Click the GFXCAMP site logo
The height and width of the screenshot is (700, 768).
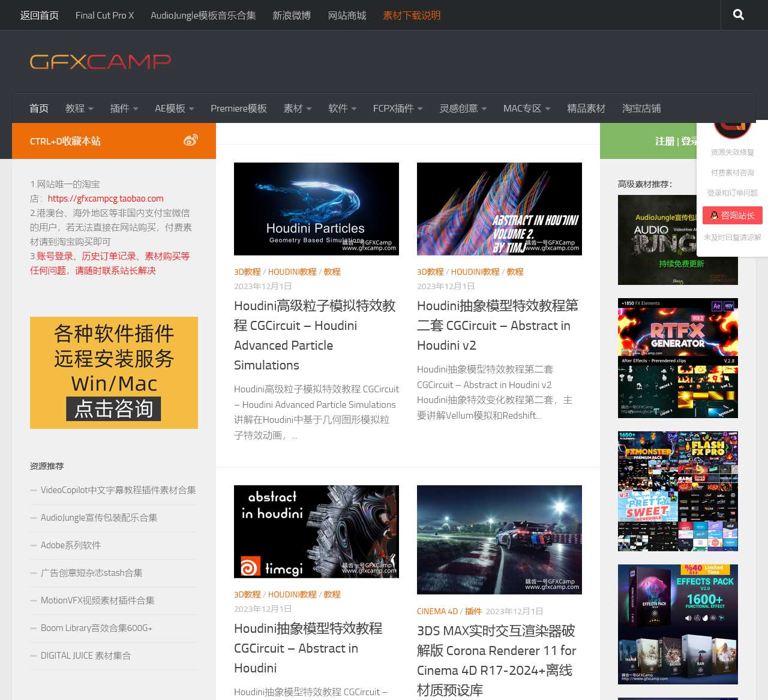100,61
